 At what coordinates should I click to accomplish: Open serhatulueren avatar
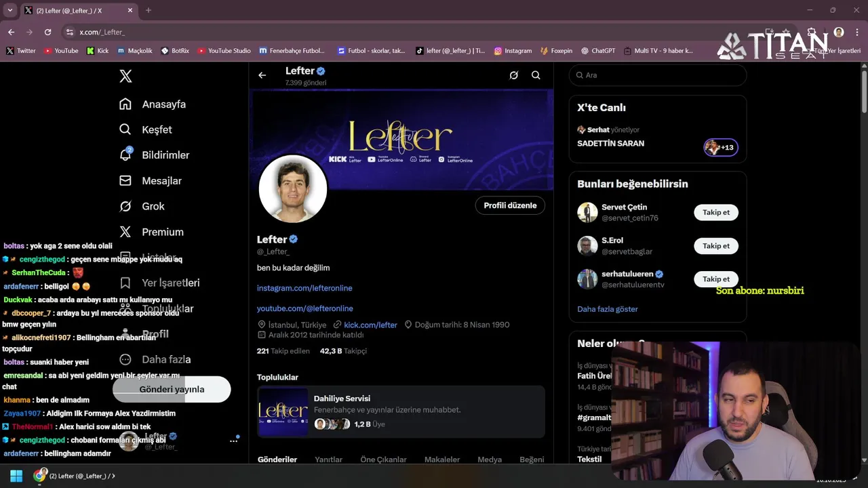click(x=587, y=279)
